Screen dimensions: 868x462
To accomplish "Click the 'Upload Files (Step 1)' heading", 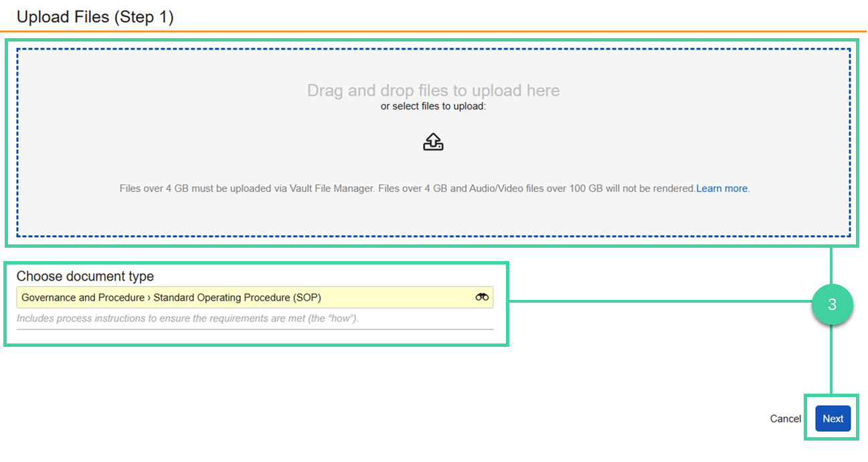I will (x=95, y=17).
